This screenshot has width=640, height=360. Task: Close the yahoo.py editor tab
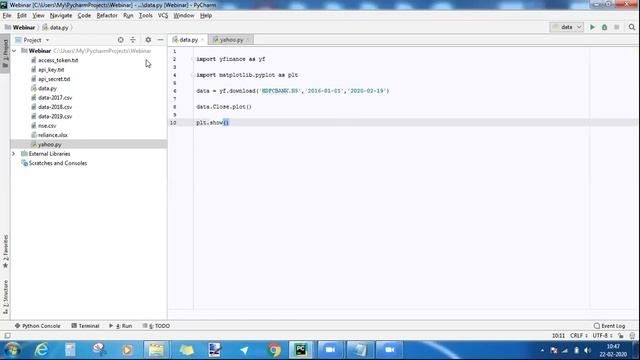pyautogui.click(x=248, y=40)
